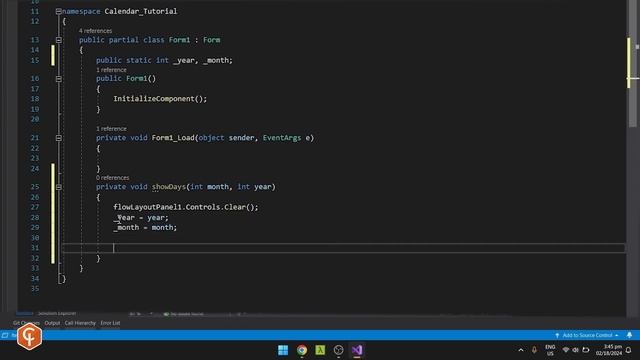640x360 pixels.
Task: Open Windows notification center bell
Action: [629, 350]
